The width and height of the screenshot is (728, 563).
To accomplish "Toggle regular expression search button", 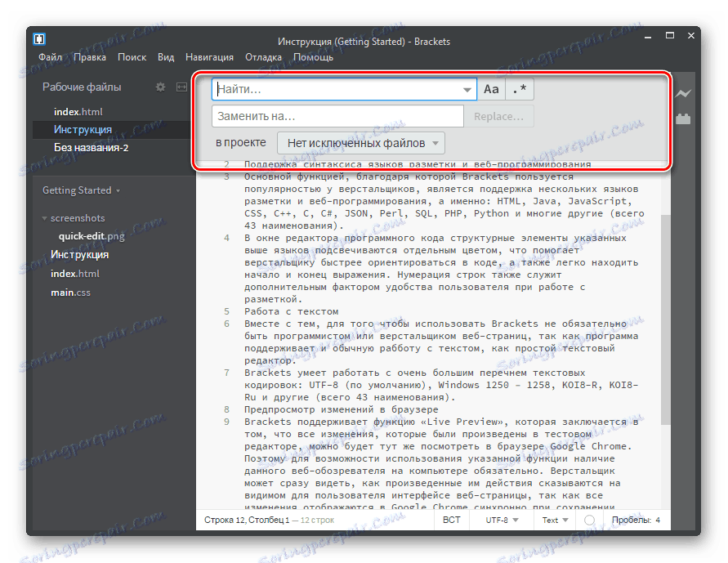I will tap(520, 89).
